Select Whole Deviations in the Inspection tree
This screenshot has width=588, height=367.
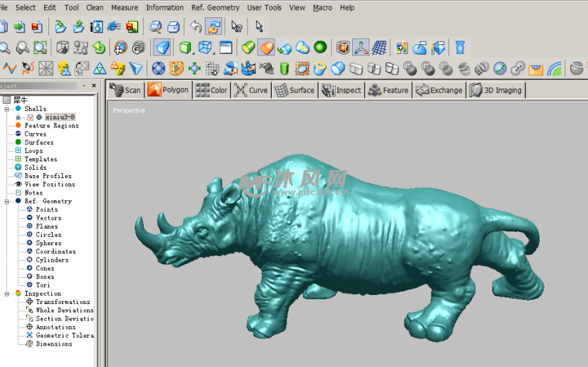click(64, 310)
